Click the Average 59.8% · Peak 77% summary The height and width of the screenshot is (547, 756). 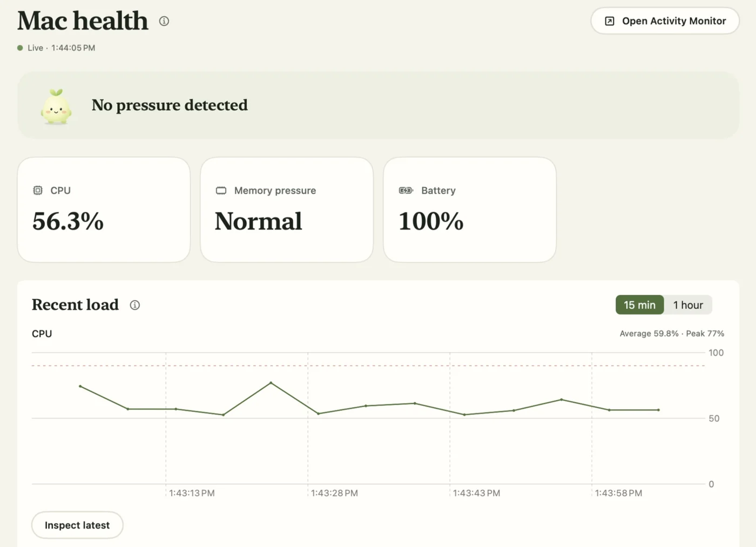click(672, 334)
